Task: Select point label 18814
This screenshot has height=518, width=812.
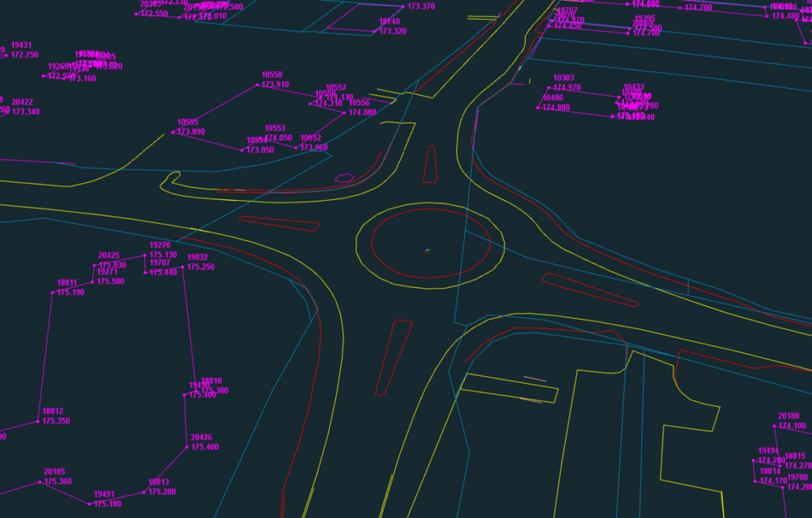Action: click(770, 471)
